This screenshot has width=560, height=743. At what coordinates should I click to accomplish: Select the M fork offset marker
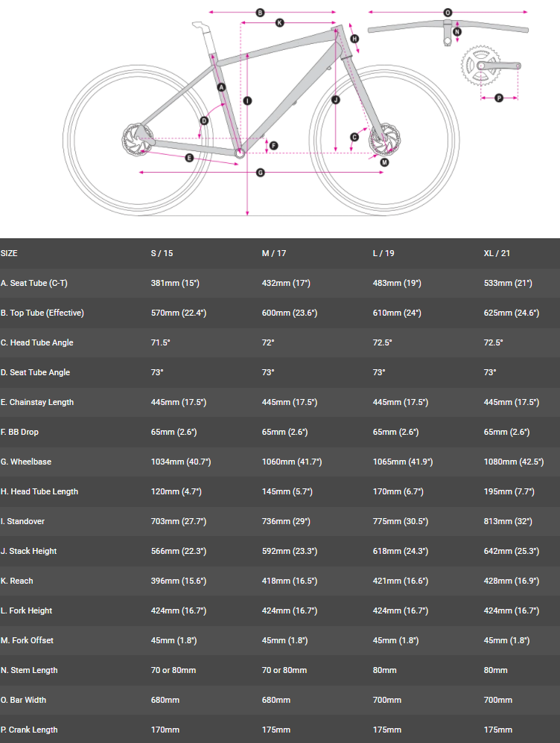(384, 162)
